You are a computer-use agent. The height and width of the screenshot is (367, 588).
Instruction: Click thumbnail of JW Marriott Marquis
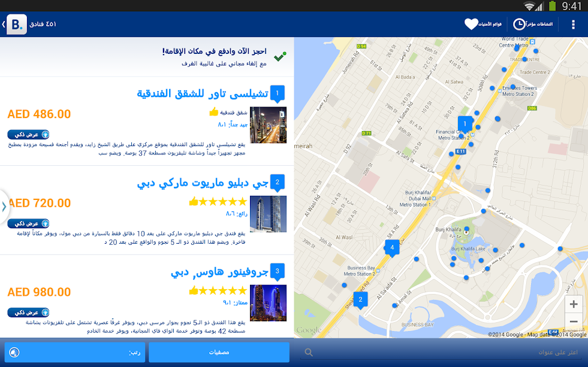pos(268,214)
